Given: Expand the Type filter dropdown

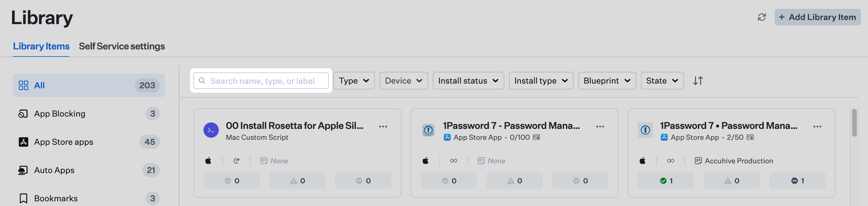Looking at the screenshot, I should tap(354, 81).
